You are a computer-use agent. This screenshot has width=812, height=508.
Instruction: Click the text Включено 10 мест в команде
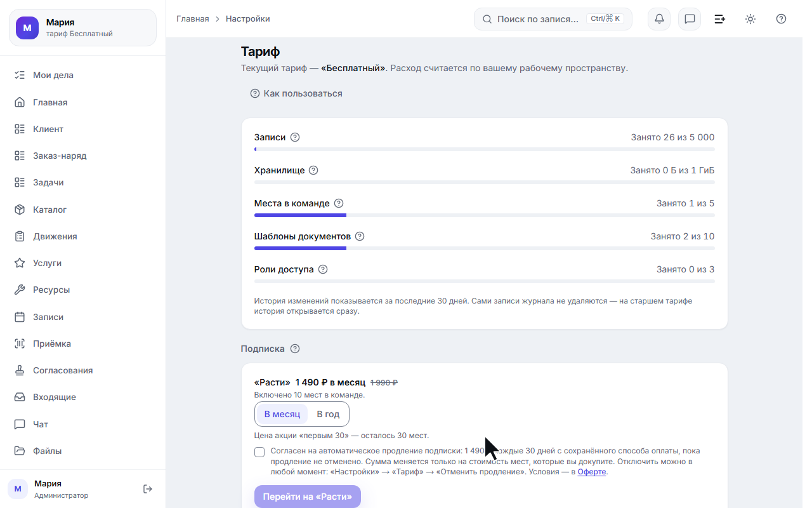(310, 395)
